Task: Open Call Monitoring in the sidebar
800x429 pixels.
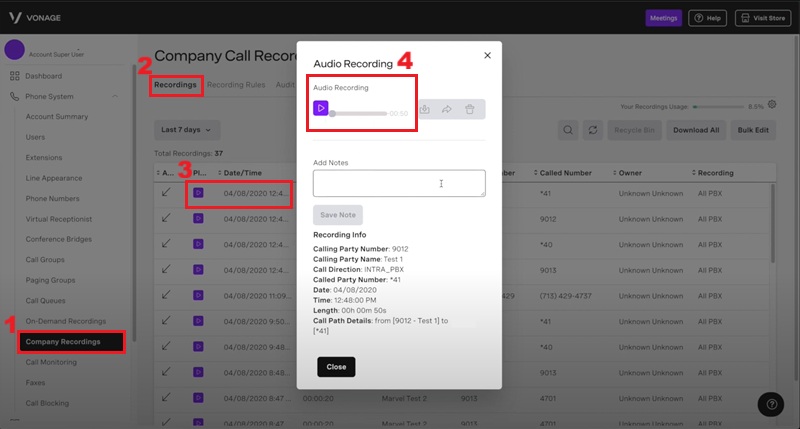Action: (53, 362)
